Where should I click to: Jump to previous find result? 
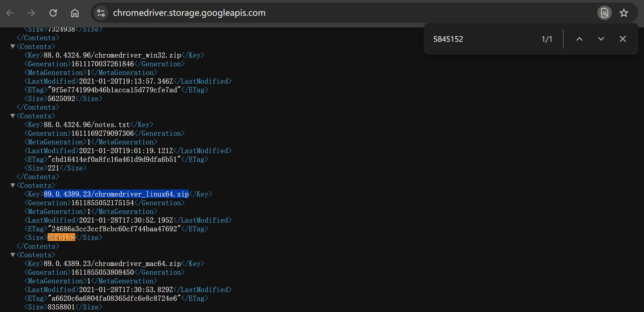coord(579,39)
